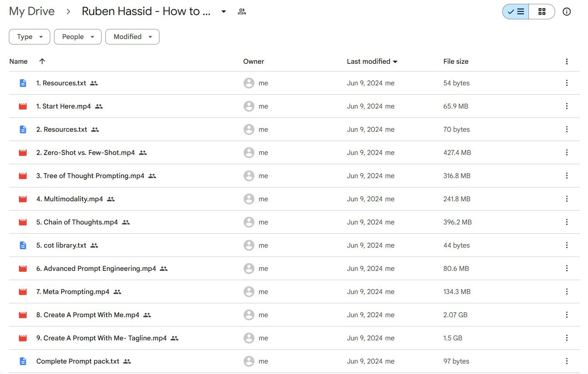This screenshot has height=374, width=588.
Task: Open more actions for Advanced Prompt Engineering.mp4
Action: (566, 269)
